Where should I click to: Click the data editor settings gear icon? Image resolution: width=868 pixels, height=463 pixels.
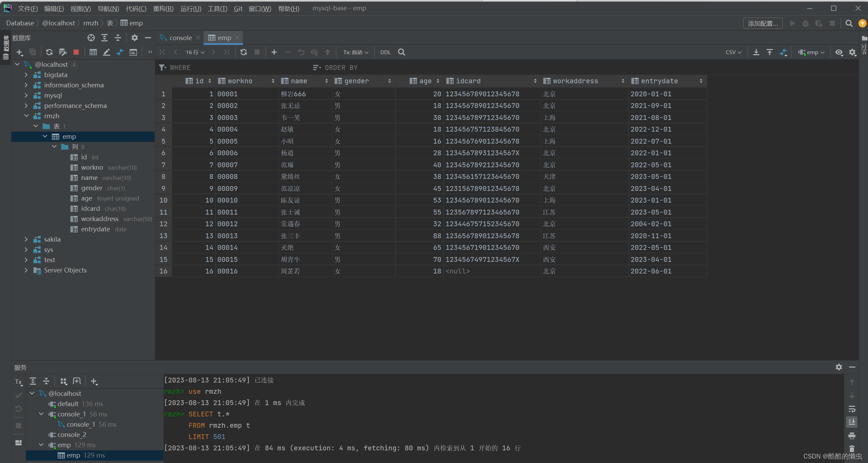click(x=852, y=52)
